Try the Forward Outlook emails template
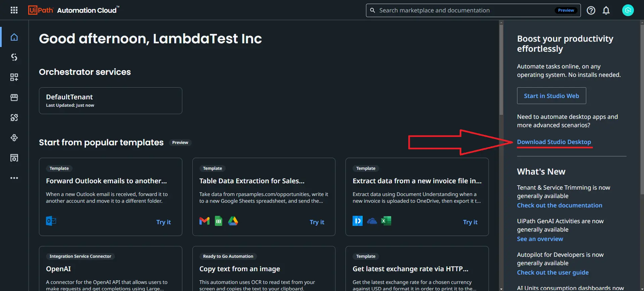 [164, 222]
